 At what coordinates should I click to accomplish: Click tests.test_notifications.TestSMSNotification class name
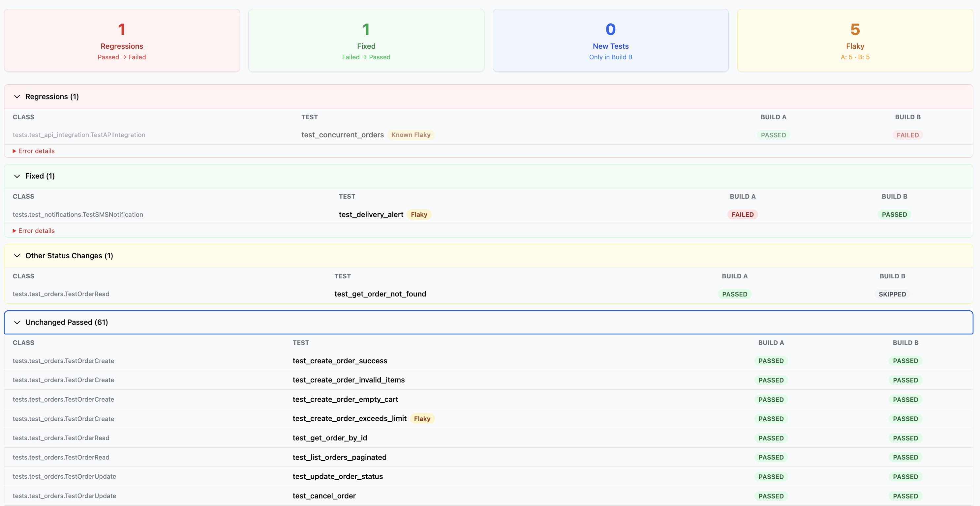pyautogui.click(x=77, y=214)
